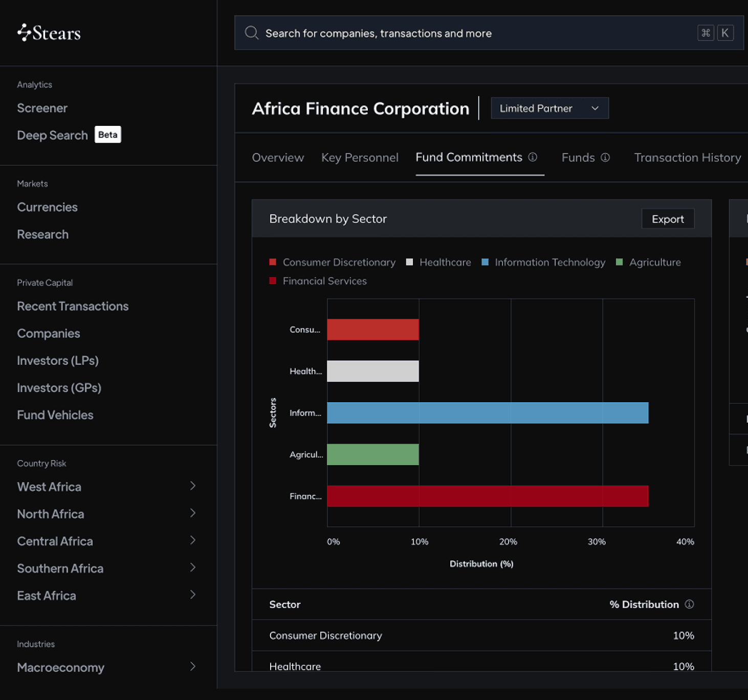Click the Sector column header
Viewport: 748px width, 700px height.
click(x=285, y=604)
